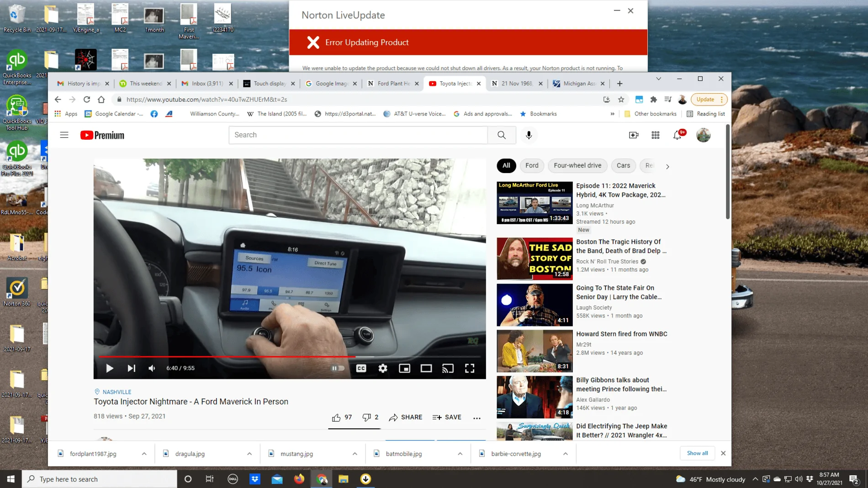Open the YouTube account avatar menu
Image resolution: width=868 pixels, height=488 pixels.
pos(704,135)
